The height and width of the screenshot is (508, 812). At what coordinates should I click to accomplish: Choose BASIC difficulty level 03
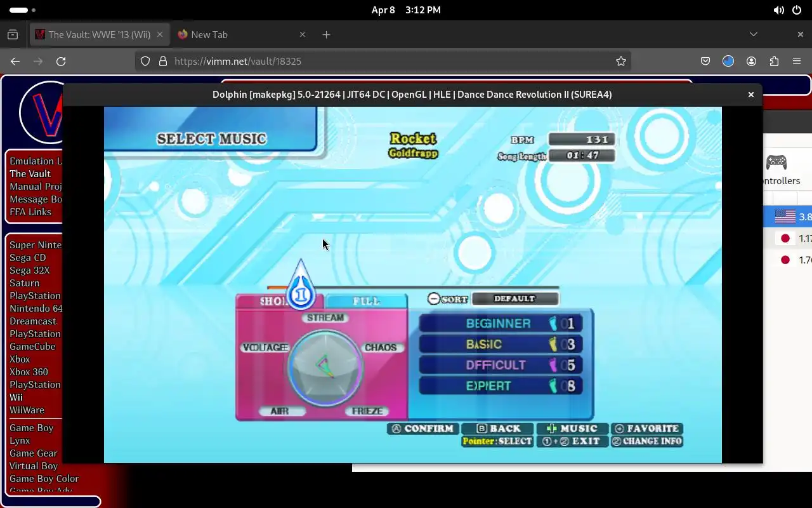501,344
